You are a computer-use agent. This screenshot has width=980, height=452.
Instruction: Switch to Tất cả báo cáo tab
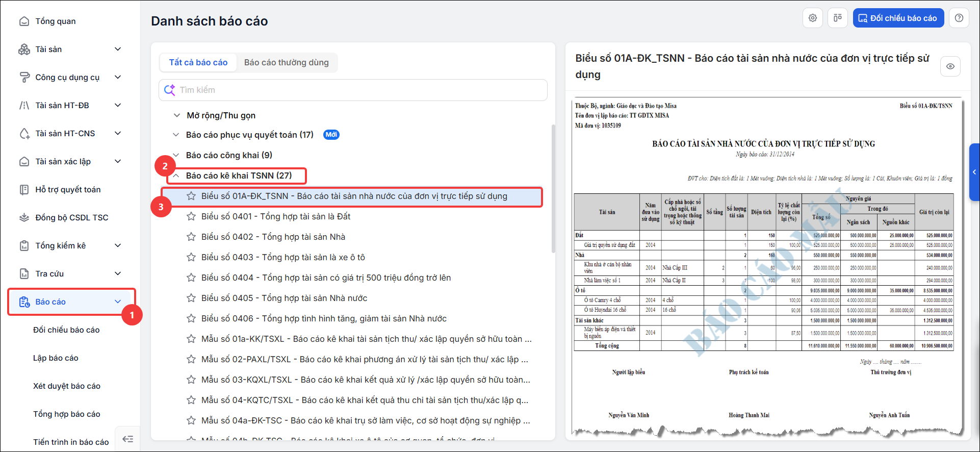(198, 62)
